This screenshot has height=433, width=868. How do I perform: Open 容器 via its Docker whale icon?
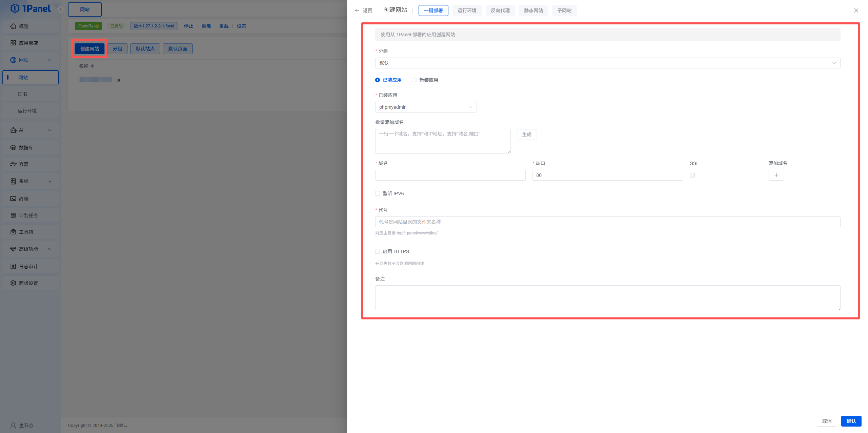point(13,164)
